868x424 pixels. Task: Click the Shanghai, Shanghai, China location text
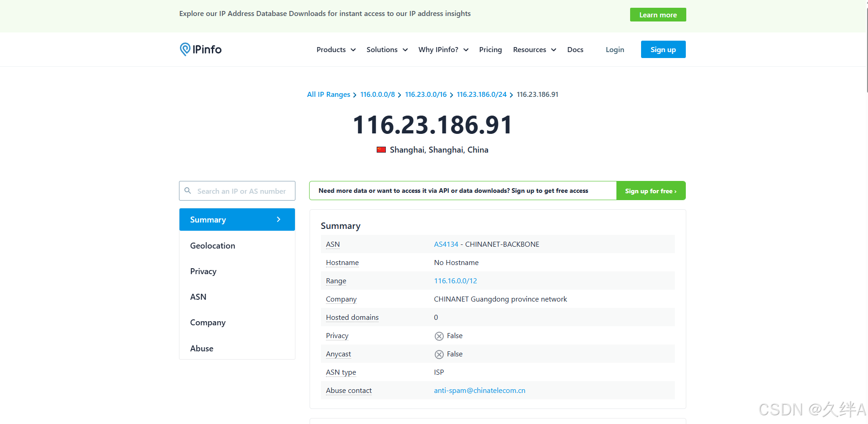(x=439, y=150)
